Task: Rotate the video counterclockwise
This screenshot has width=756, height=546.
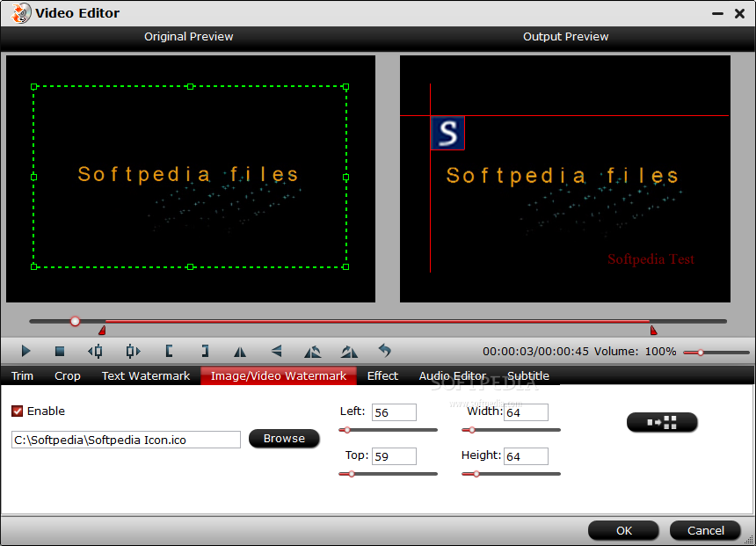Action: [312, 352]
